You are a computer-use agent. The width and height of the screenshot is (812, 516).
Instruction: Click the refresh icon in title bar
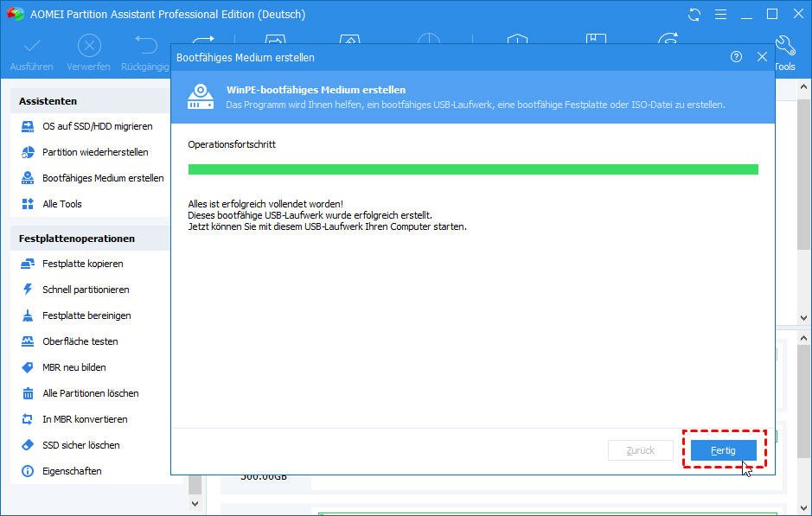[694, 15]
